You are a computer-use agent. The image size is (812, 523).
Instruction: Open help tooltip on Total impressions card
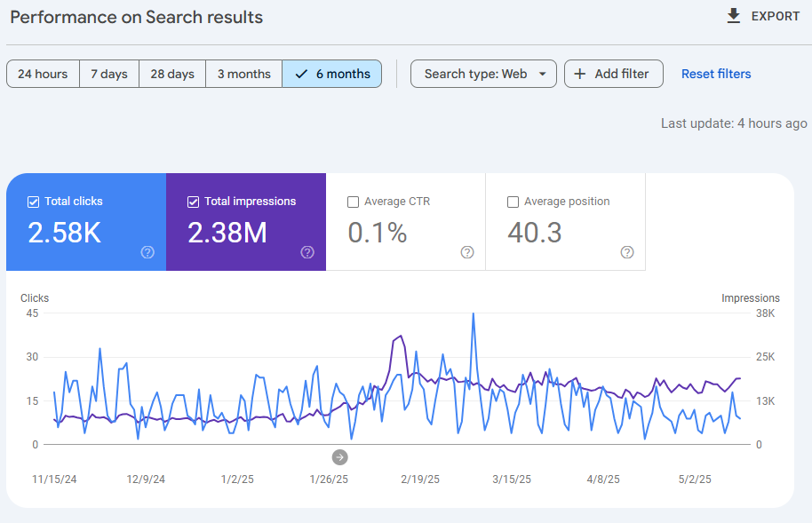pos(307,252)
